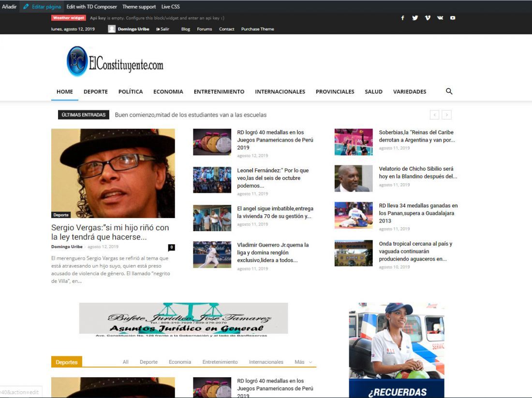Click portrait thumbnail beside Chicho Sibilio article

point(354,178)
